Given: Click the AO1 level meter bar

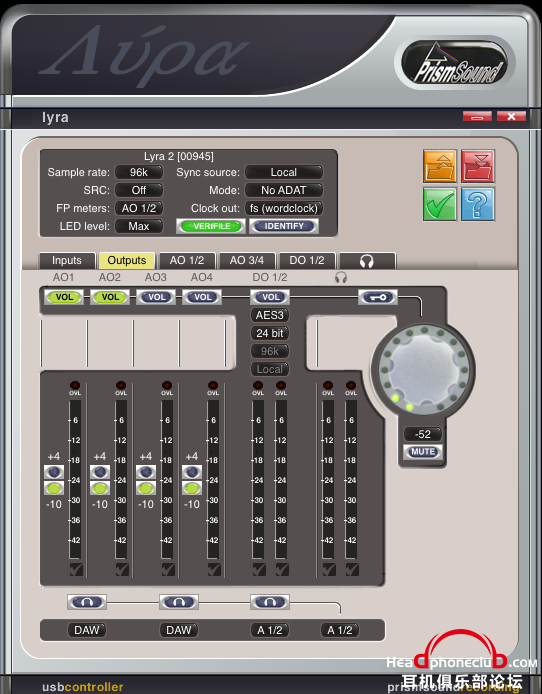Looking at the screenshot, I should (75, 480).
